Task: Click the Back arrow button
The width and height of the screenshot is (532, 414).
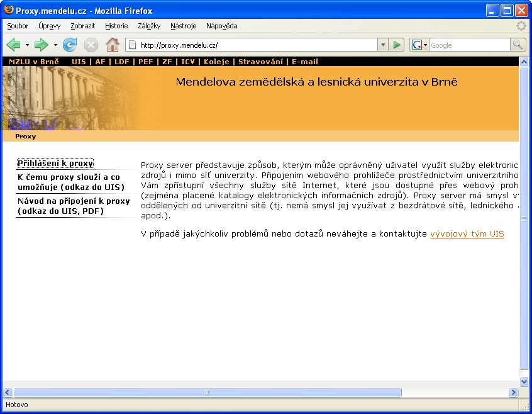Action: (x=14, y=45)
